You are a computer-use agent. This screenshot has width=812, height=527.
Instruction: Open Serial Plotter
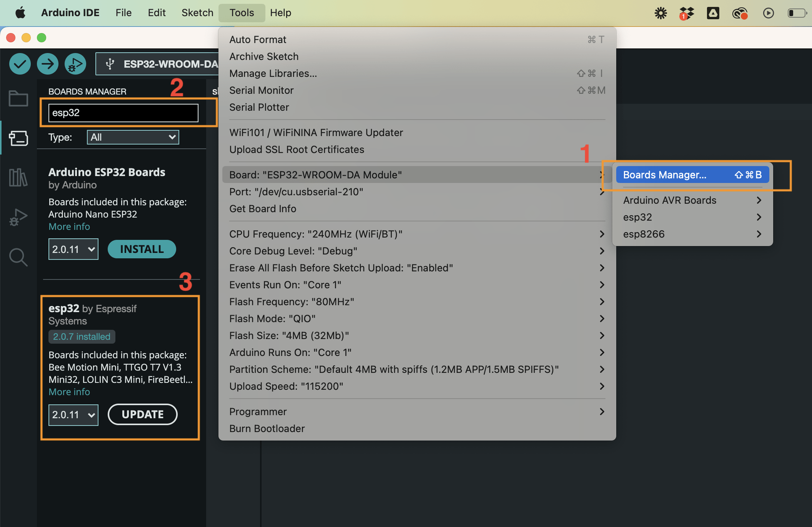pos(417,107)
